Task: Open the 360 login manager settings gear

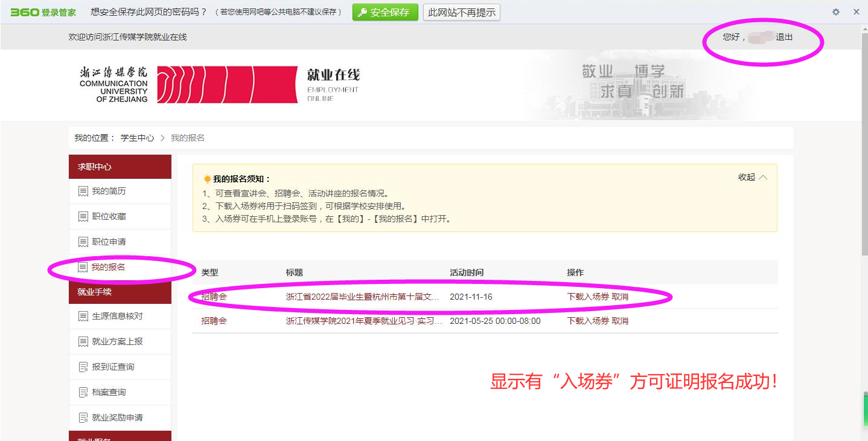Action: (x=836, y=12)
